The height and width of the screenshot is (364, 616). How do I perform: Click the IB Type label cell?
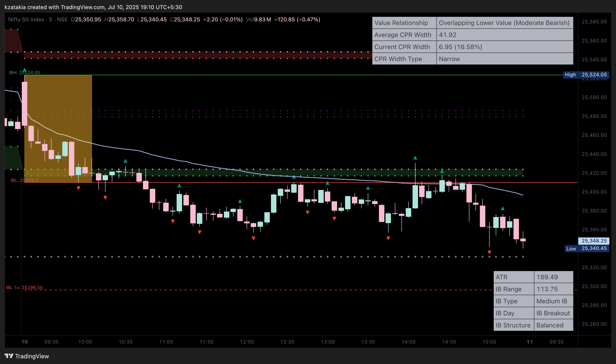514,301
